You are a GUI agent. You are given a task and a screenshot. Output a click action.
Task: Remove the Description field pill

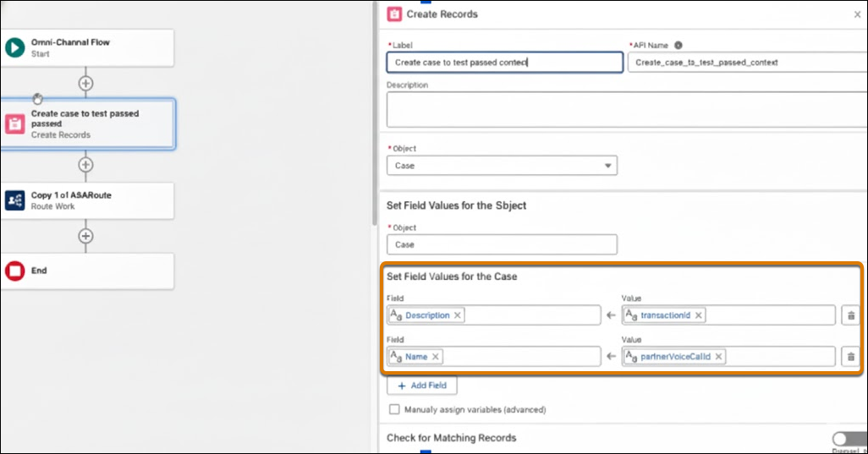pyautogui.click(x=457, y=315)
